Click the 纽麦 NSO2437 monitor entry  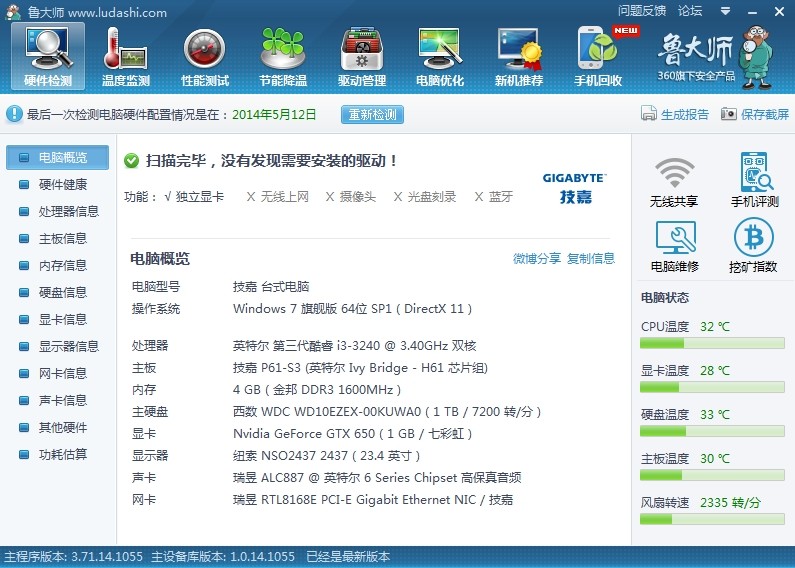click(326, 456)
